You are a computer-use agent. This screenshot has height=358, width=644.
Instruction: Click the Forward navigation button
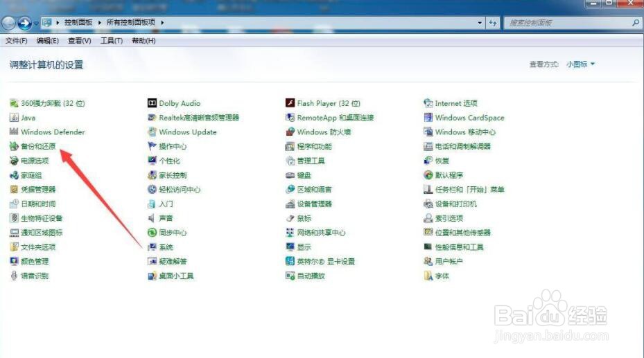click(x=25, y=23)
